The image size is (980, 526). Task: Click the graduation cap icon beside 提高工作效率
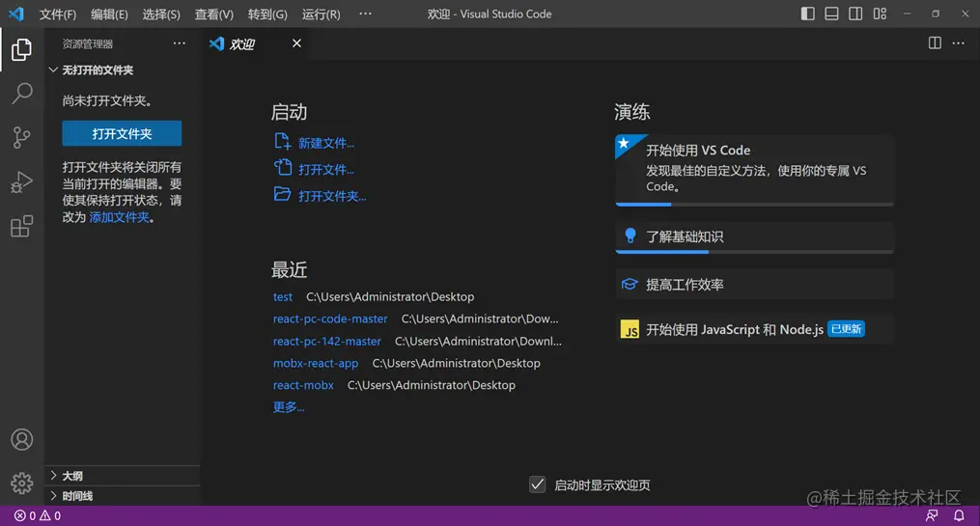point(630,285)
